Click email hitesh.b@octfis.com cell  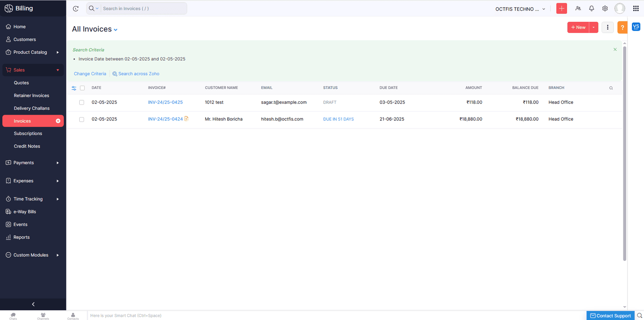point(282,119)
